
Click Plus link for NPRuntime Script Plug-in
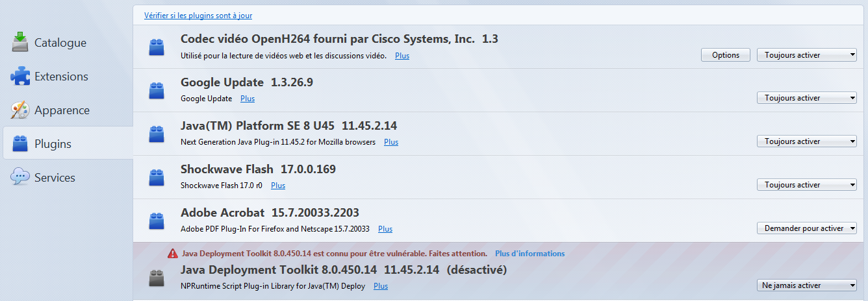pyautogui.click(x=381, y=286)
